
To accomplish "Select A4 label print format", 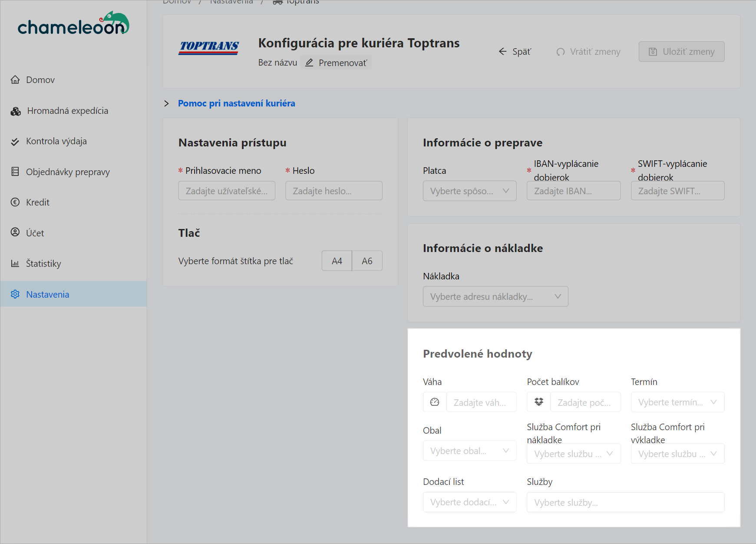I will [x=337, y=261].
